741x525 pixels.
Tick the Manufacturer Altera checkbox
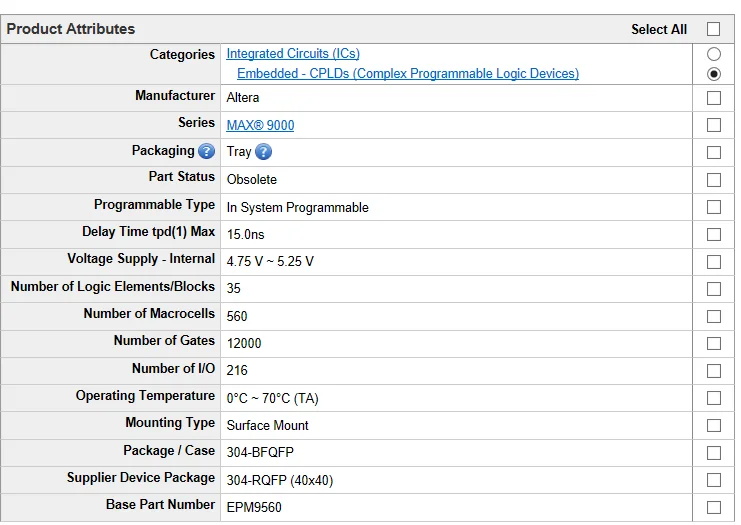(x=713, y=98)
